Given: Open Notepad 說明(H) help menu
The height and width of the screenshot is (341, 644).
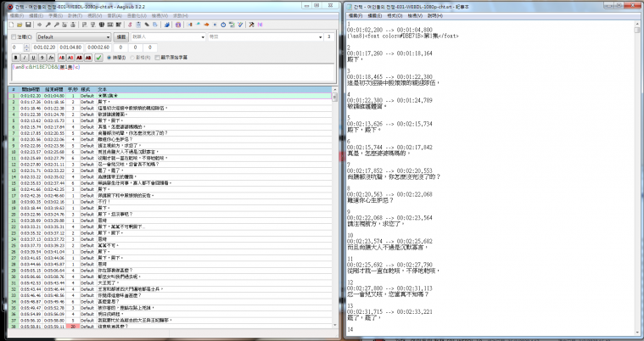Looking at the screenshot, I should 435,15.
